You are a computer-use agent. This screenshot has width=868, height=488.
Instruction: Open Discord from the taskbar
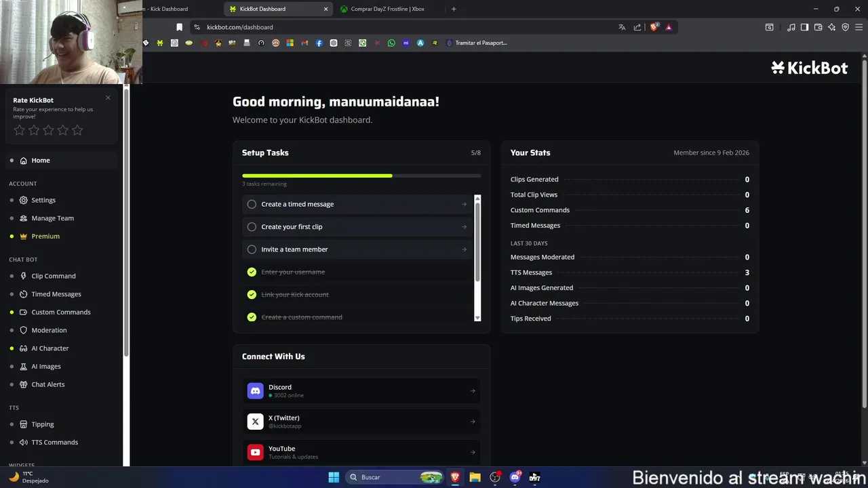coord(515,477)
